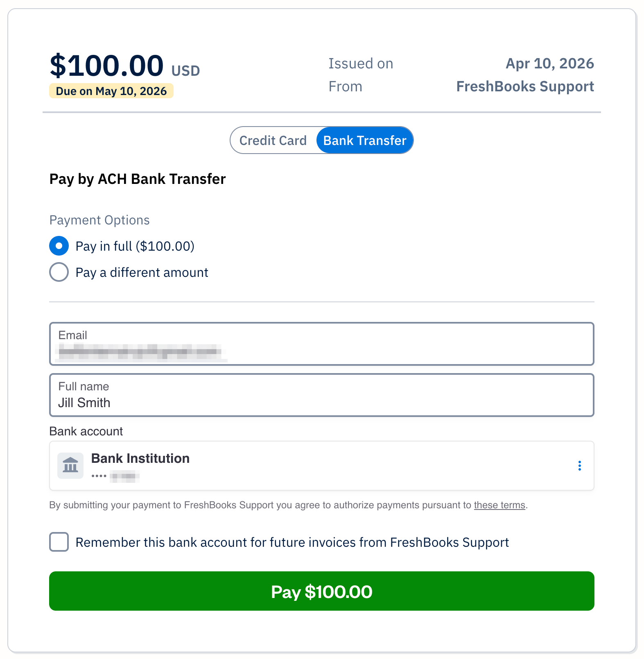Open the these terms link
This screenshot has width=644, height=659.
pyautogui.click(x=499, y=505)
